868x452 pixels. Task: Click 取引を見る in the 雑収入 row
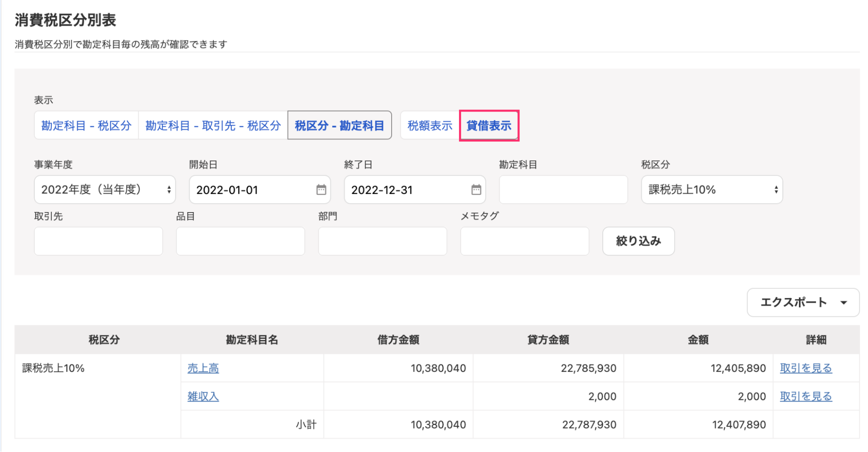[806, 396]
